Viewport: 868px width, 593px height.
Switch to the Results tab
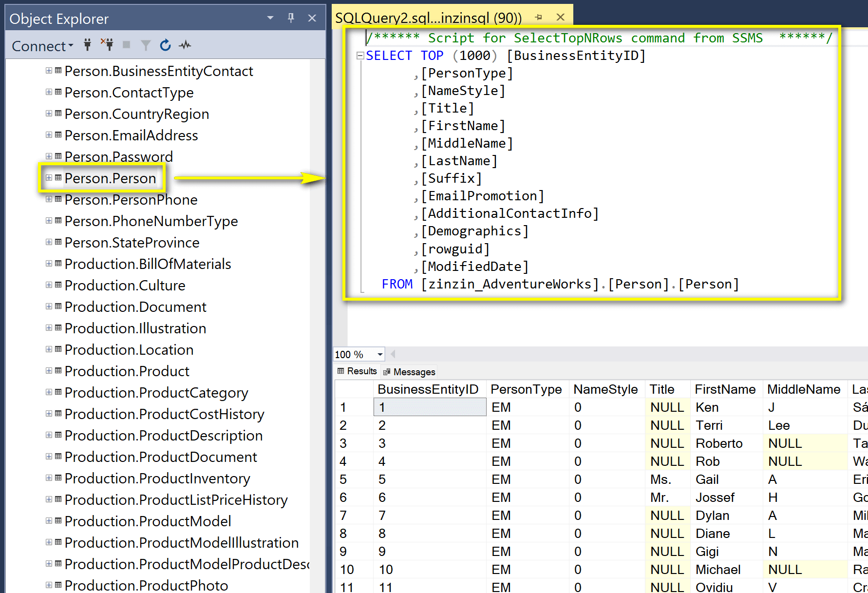[358, 371]
